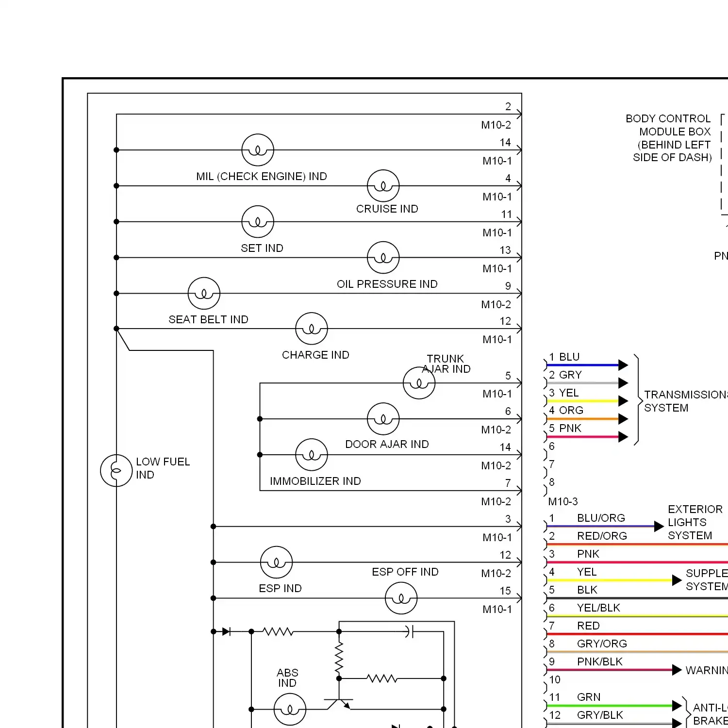Viewport: 728px width, 728px height.
Task: Select the ESP indicator lamp symbol
Action: click(277, 563)
